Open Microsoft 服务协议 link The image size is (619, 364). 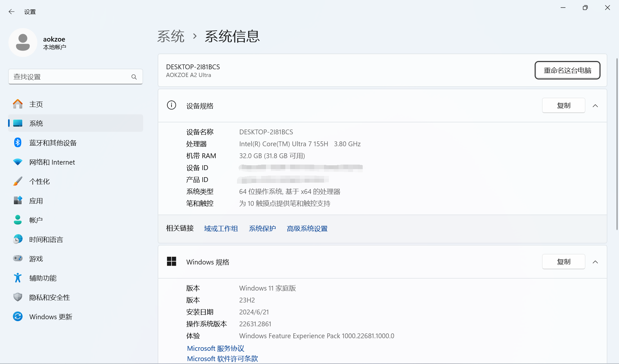pos(216,348)
